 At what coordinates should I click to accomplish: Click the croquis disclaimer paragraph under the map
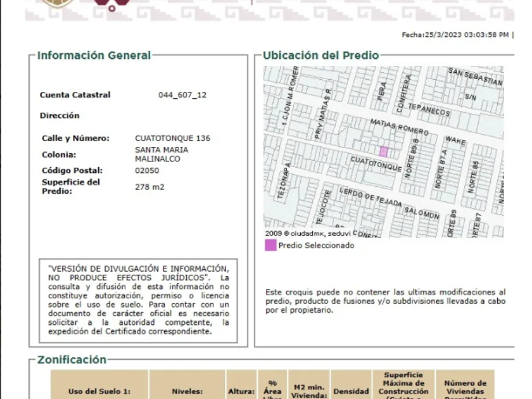click(x=386, y=301)
